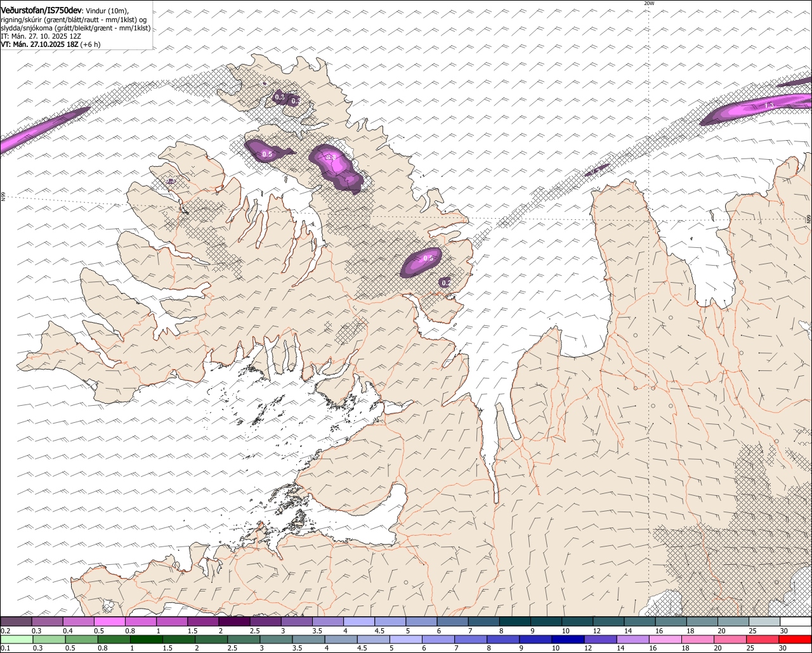Click the 0.2 value label on the map
Image resolution: width=812 pixels, height=653 pixels.
[x=446, y=283]
